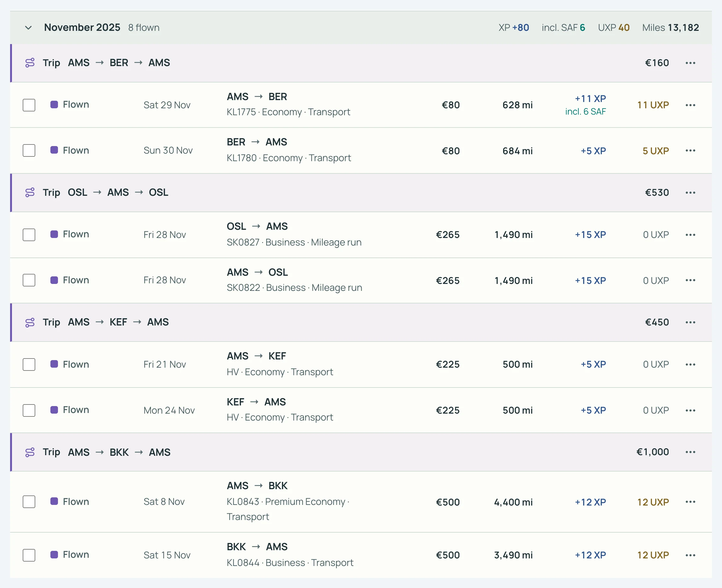Click the 4,400 mi distance value
The width and height of the screenshot is (722, 588).
click(513, 502)
